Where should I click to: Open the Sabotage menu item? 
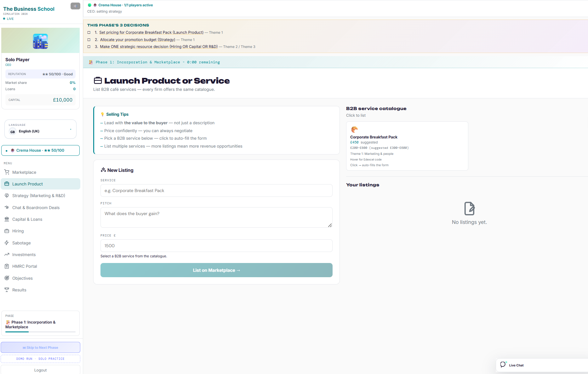40,243
